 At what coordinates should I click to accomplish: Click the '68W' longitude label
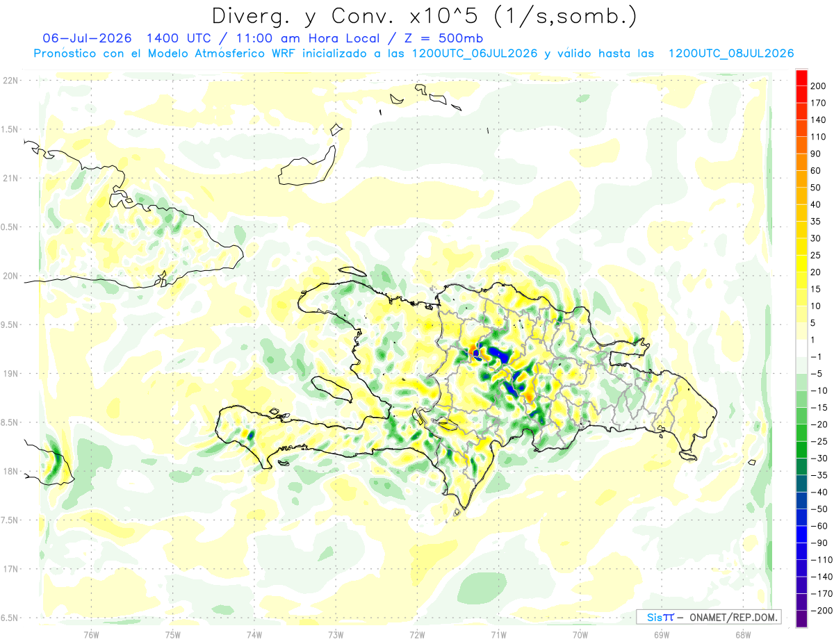743,634
